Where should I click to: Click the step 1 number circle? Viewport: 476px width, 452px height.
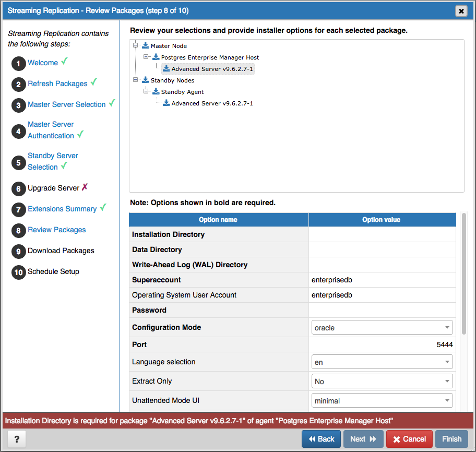18,64
